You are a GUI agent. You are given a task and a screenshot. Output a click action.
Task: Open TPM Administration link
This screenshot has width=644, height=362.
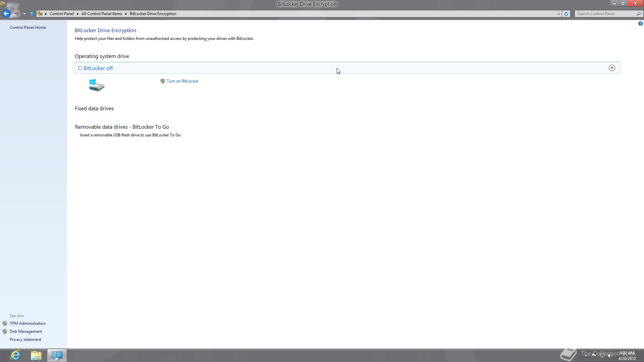pos(28,323)
